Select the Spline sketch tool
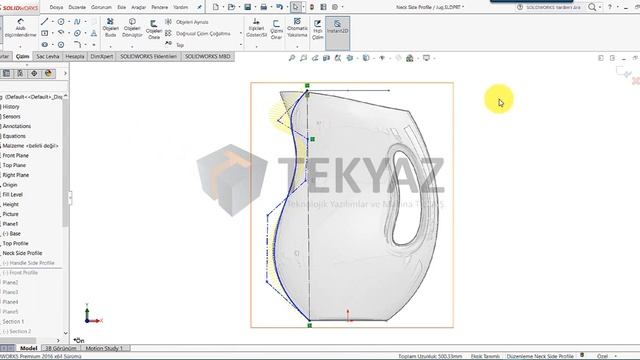Screen dimensions: 640x360 tap(77, 22)
